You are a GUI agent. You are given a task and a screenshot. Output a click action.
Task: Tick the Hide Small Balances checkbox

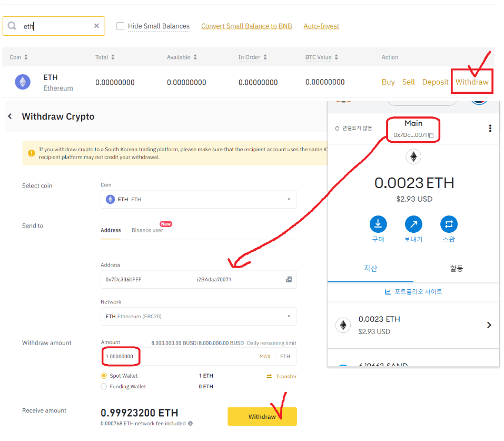[x=120, y=26]
